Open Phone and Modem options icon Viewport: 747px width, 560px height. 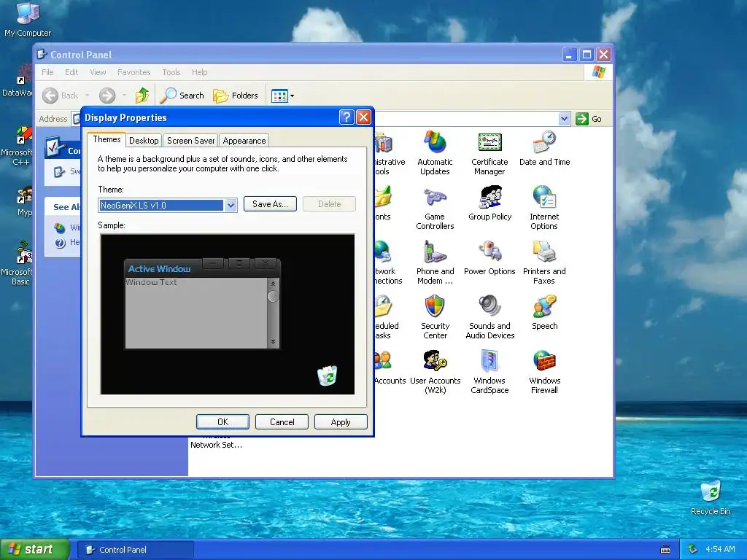[435, 262]
